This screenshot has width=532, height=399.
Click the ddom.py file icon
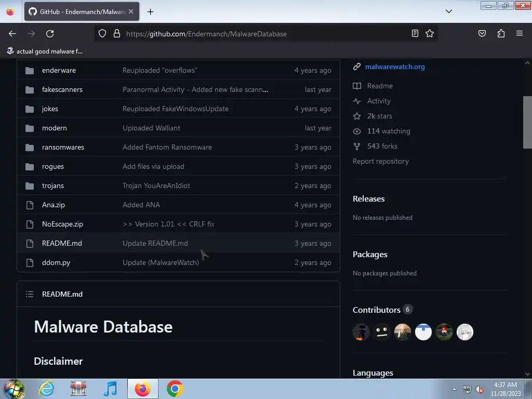[x=30, y=262]
